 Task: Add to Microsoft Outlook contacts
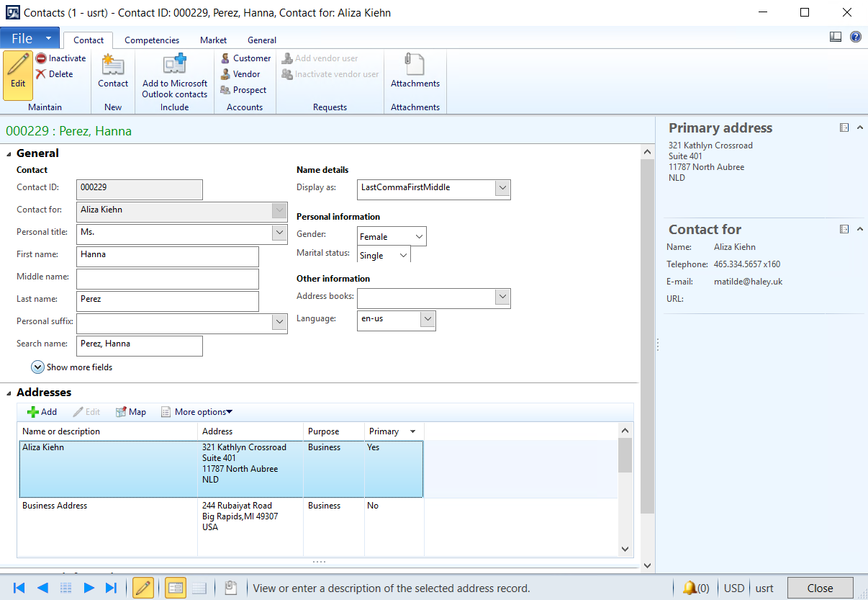click(175, 75)
